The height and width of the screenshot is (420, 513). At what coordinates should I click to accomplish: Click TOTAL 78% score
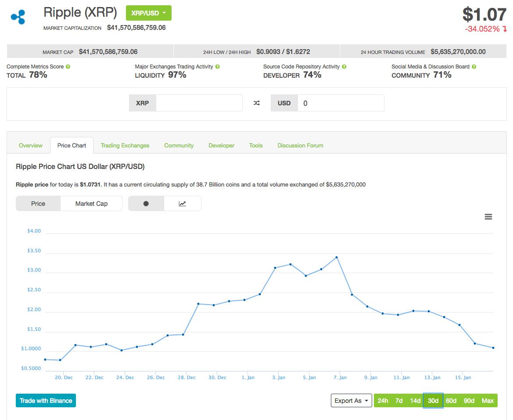tap(27, 75)
